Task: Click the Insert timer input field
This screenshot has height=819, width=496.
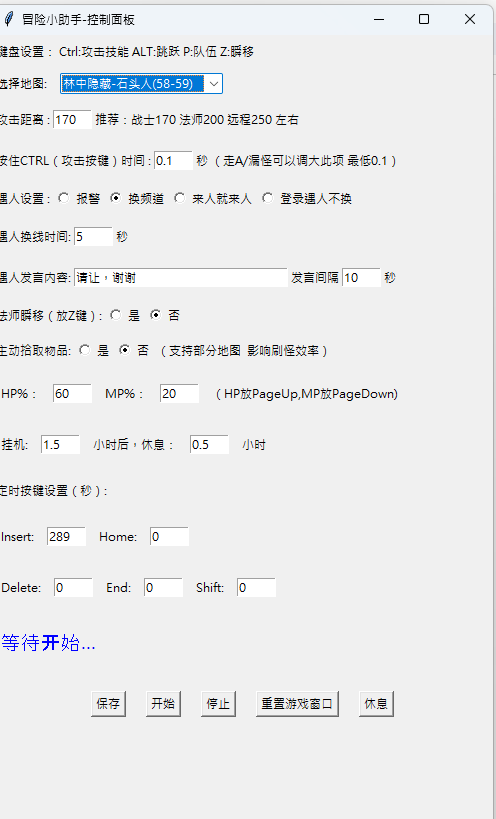Action: (x=66, y=536)
